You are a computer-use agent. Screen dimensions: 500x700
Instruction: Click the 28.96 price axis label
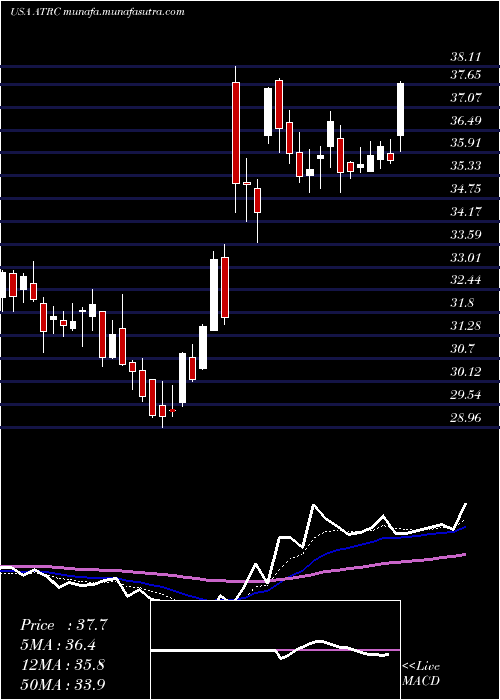(465, 418)
